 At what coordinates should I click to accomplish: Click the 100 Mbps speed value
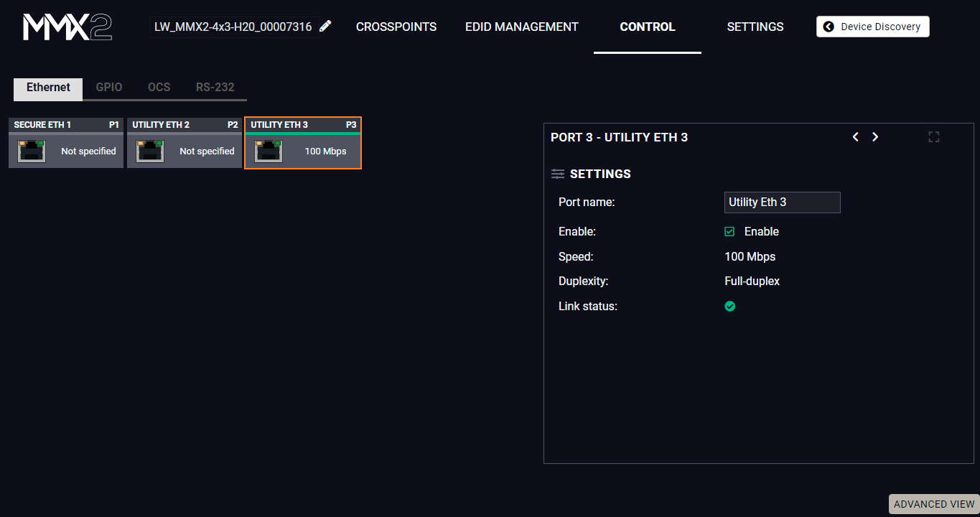pyautogui.click(x=750, y=257)
